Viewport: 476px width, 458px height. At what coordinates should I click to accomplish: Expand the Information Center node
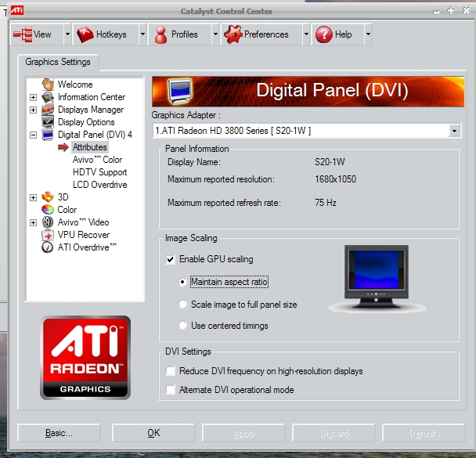[x=34, y=97]
